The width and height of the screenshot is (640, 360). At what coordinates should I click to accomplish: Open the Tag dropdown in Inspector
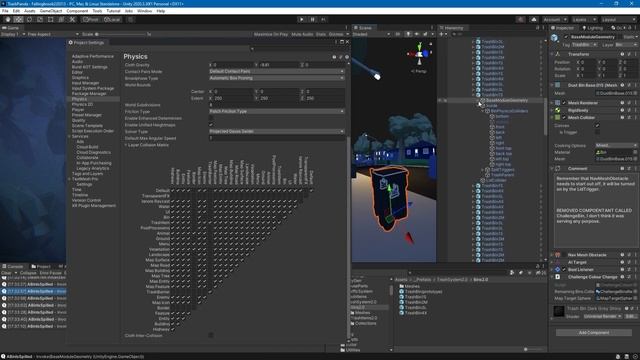(584, 44)
